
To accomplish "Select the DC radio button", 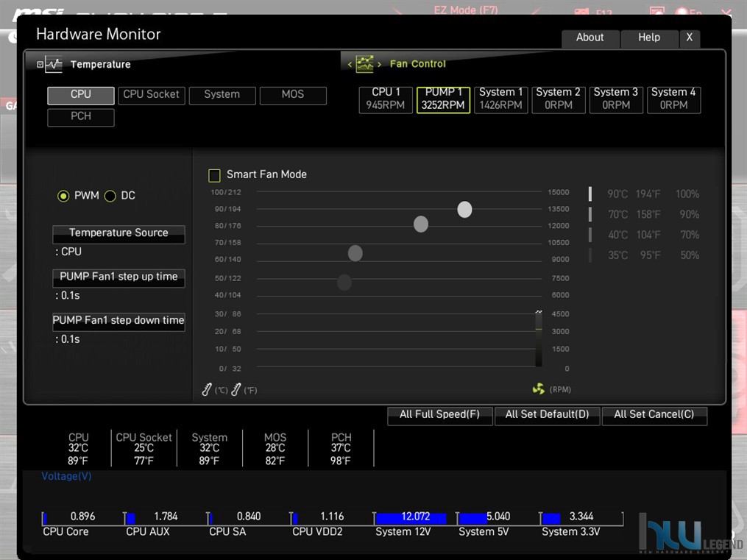I will point(110,196).
